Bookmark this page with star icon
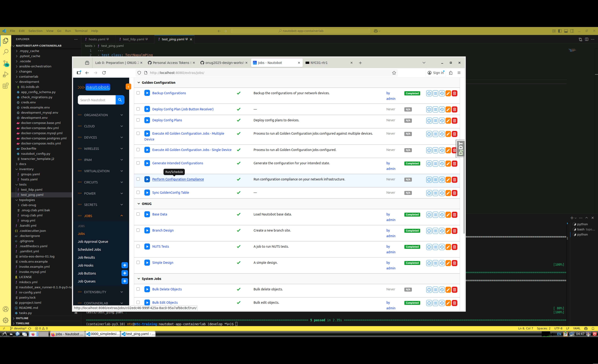 click(394, 73)
